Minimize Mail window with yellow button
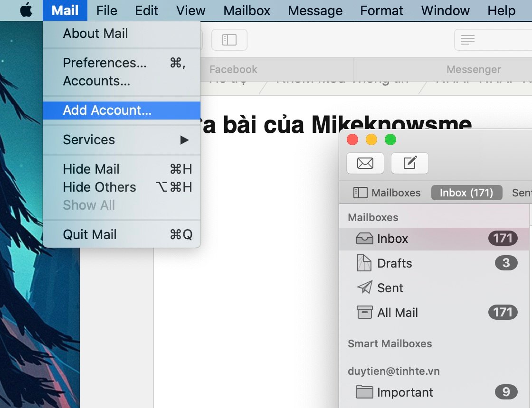This screenshot has height=408, width=532. [x=371, y=139]
